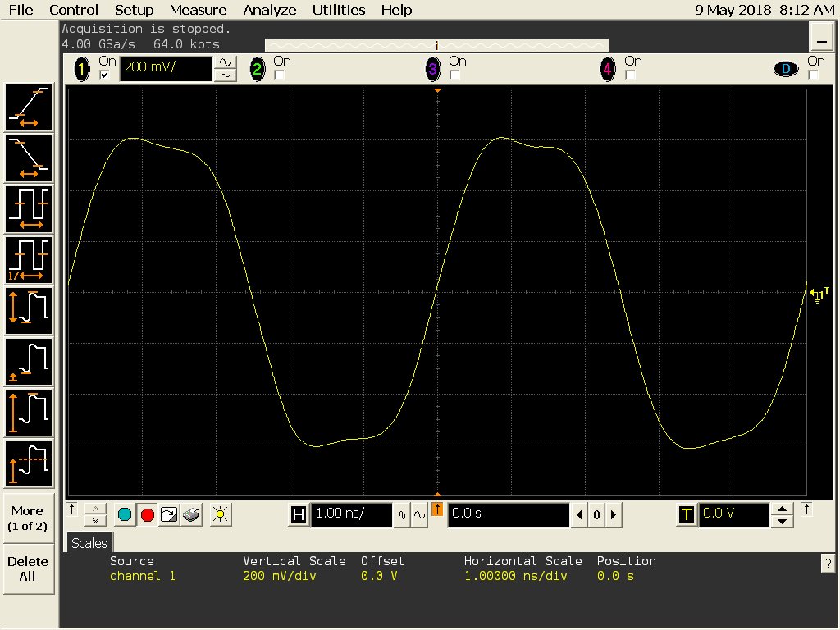Enable the channel 4 On checkbox
The width and height of the screenshot is (840, 630).
tap(630, 75)
